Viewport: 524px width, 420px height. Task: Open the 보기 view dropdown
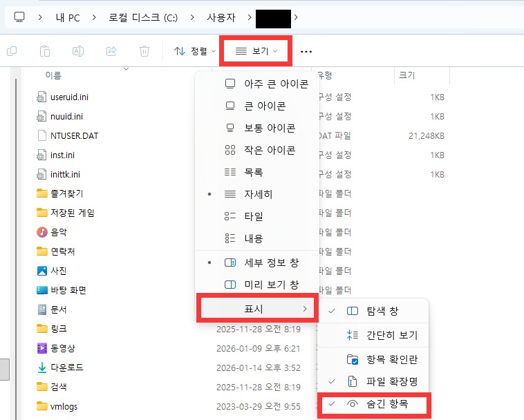pos(256,51)
